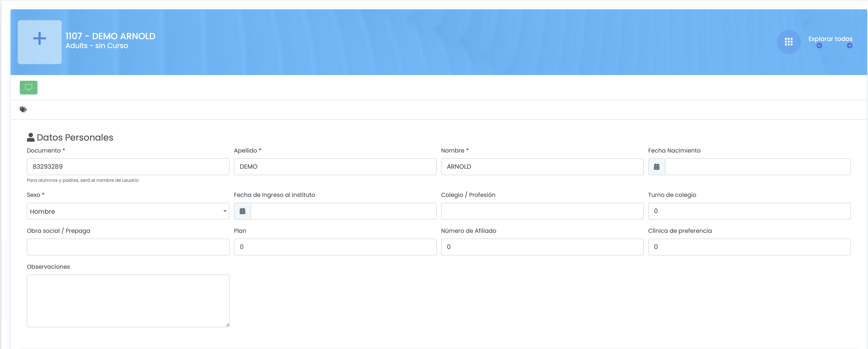Click the Colegio / Profesión field
Screen dimensions: 868x349
click(x=542, y=211)
